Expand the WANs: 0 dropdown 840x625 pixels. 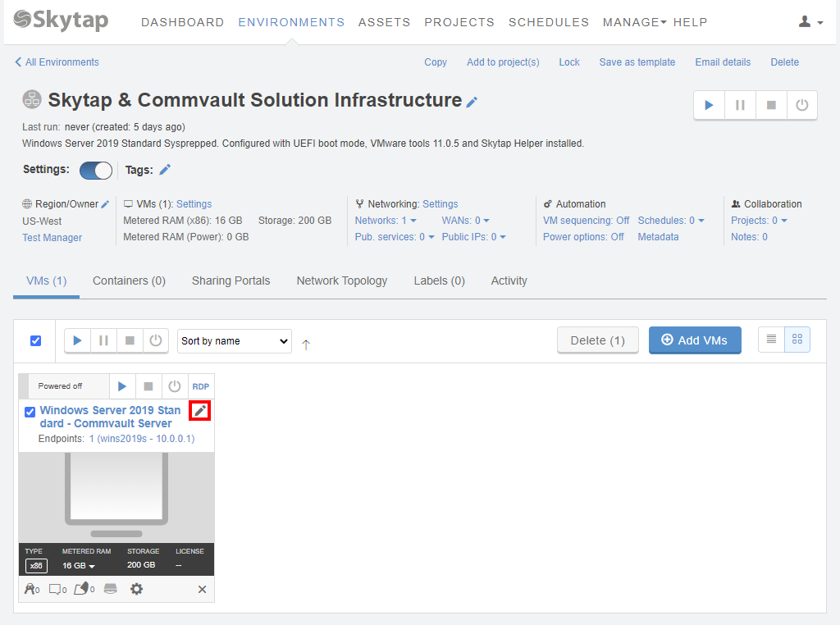point(466,221)
